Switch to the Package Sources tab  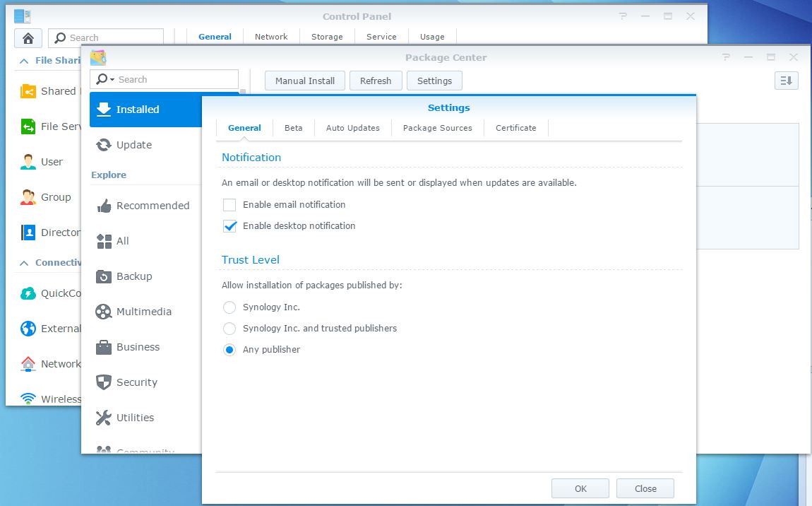point(436,128)
